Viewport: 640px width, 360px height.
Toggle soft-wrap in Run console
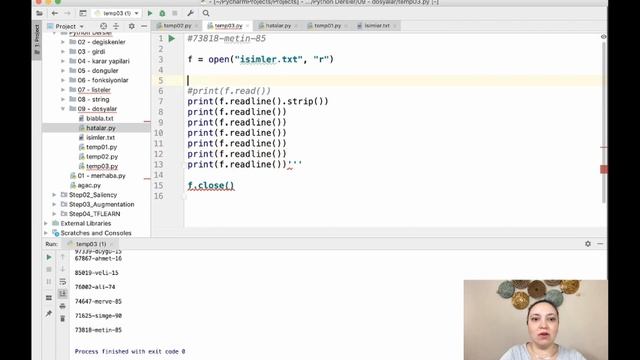click(x=62, y=281)
